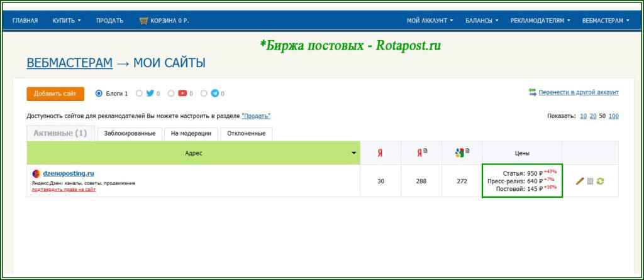The image size is (644, 280).
Task: Open the Купить dropdown menu
Action: (x=67, y=21)
